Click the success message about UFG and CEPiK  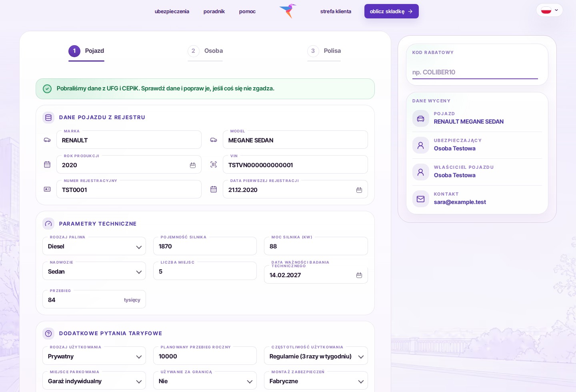pos(166,88)
